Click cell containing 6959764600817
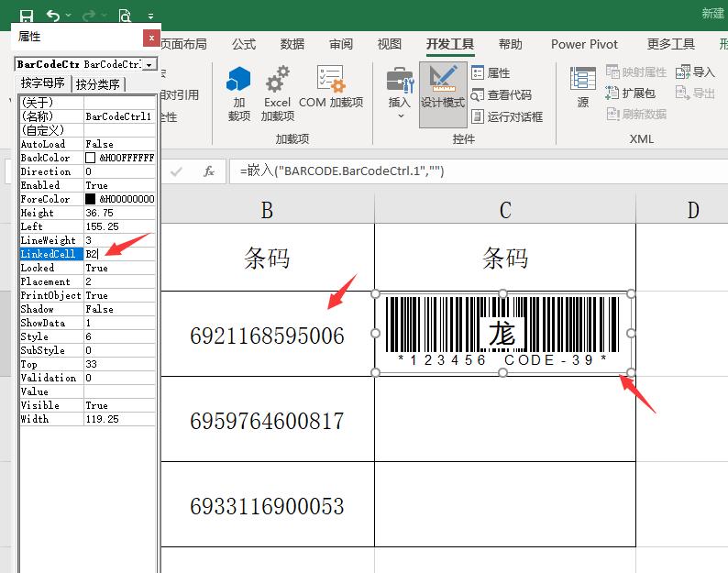The width and height of the screenshot is (728, 573). point(268,419)
